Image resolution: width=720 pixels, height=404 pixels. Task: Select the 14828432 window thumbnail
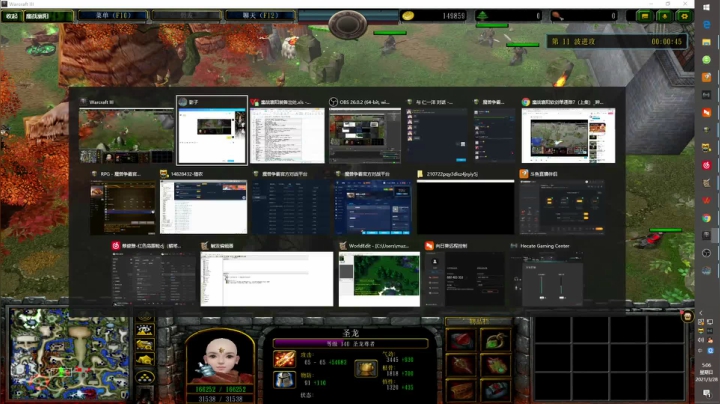coord(203,207)
